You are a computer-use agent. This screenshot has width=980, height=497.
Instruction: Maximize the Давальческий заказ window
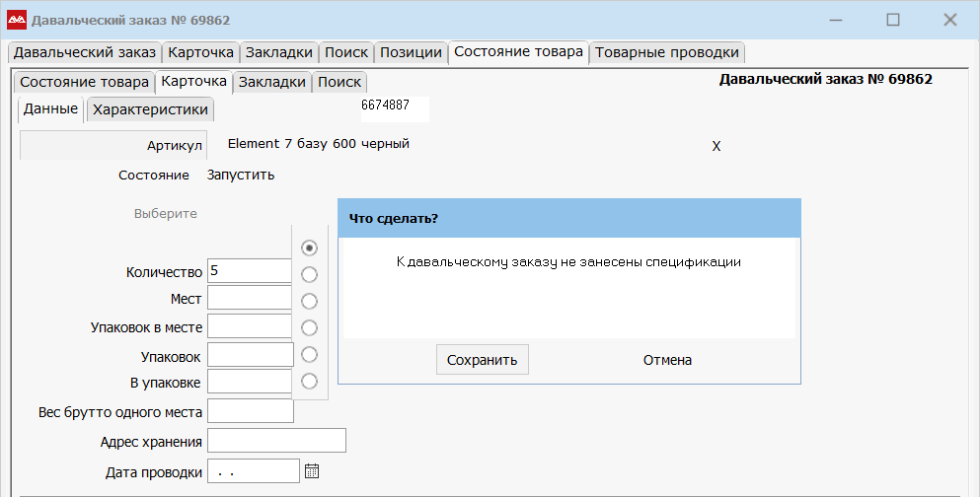click(x=893, y=20)
